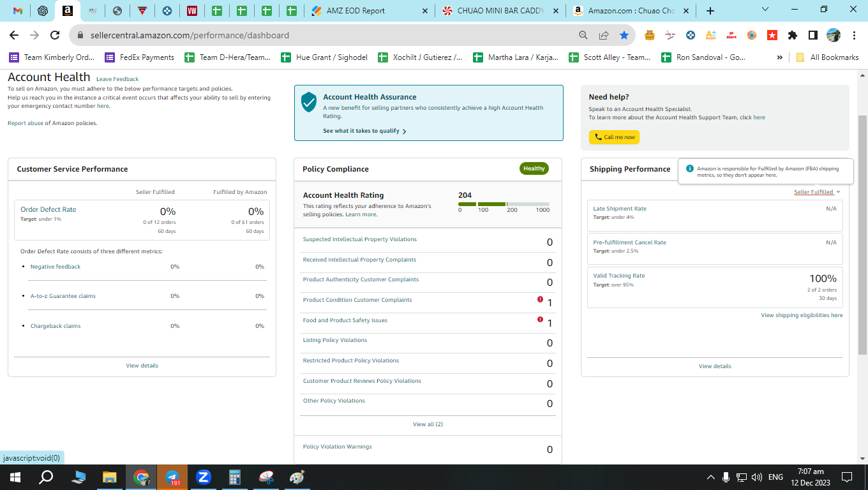Open the volume control in system tray
Viewport: 868px width, 490px height.
757,477
